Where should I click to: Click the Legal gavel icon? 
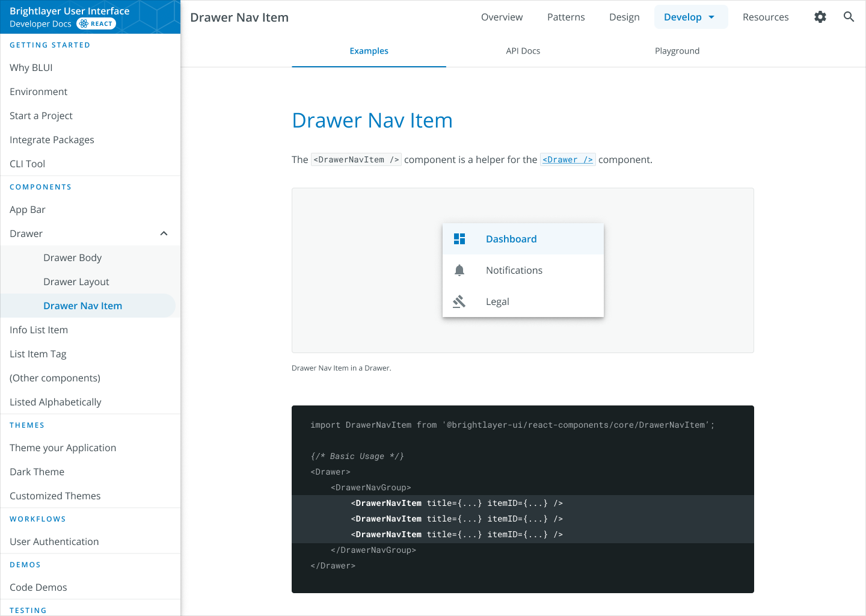tap(459, 301)
